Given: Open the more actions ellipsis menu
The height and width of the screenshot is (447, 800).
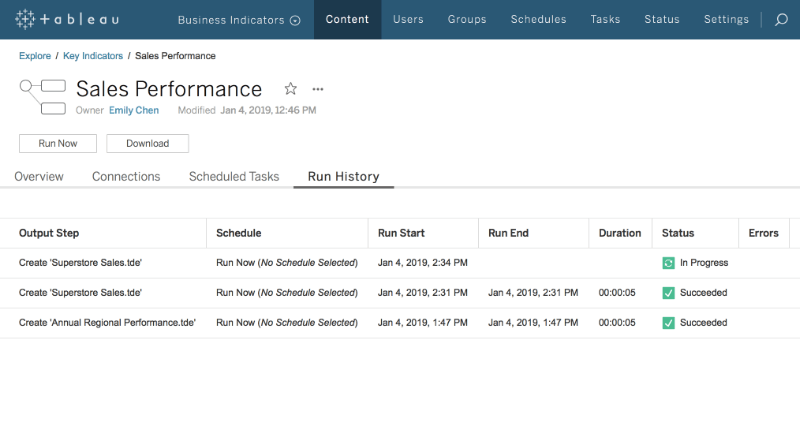Looking at the screenshot, I should click(318, 89).
